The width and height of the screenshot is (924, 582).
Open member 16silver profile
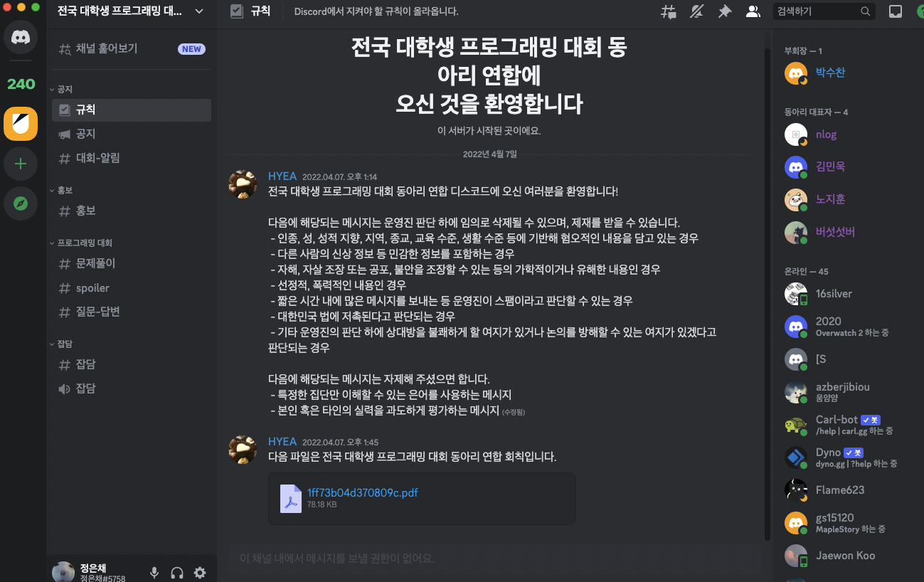pos(846,294)
